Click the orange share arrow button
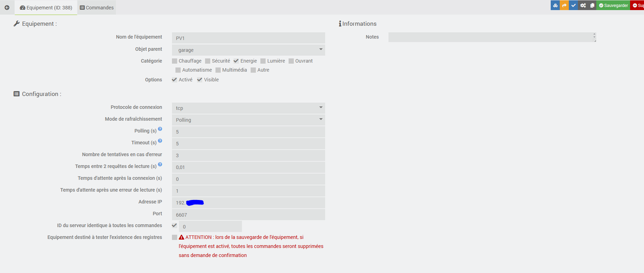Screen dimensions: 644x273 click(x=564, y=5)
